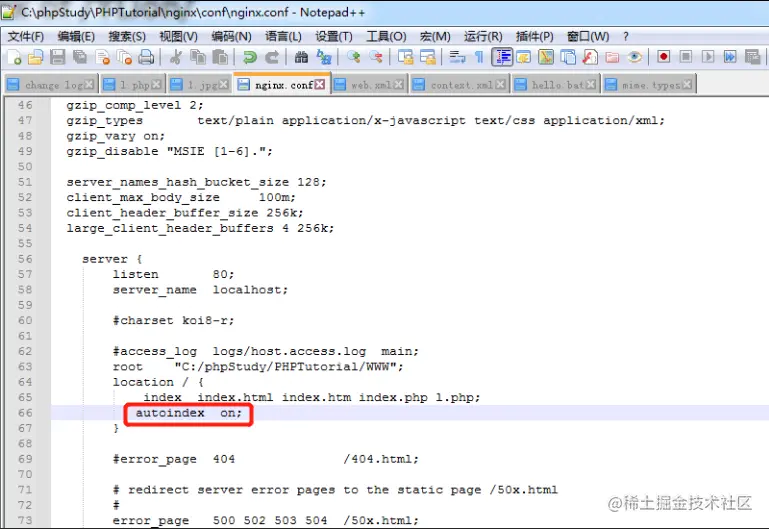Open Folder as Workspace icon
Image resolution: width=769 pixels, height=529 pixels.
pos(612,57)
